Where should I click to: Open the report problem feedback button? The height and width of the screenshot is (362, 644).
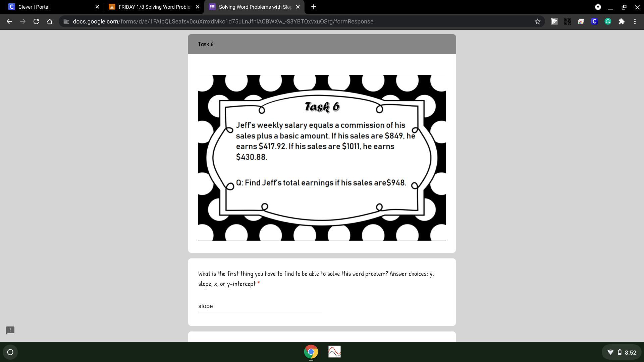tap(10, 330)
